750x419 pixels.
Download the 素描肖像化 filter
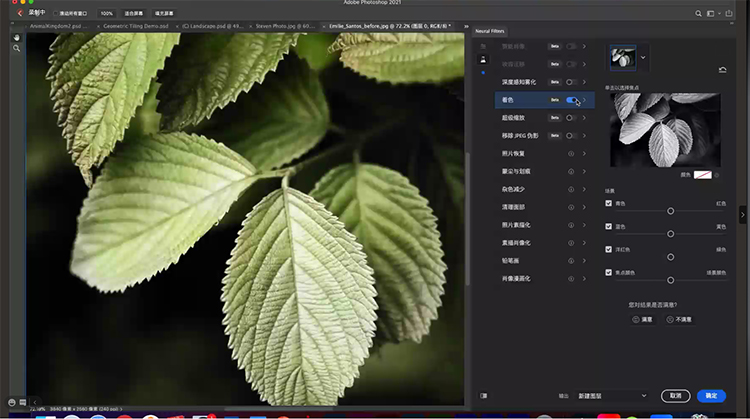click(x=571, y=243)
